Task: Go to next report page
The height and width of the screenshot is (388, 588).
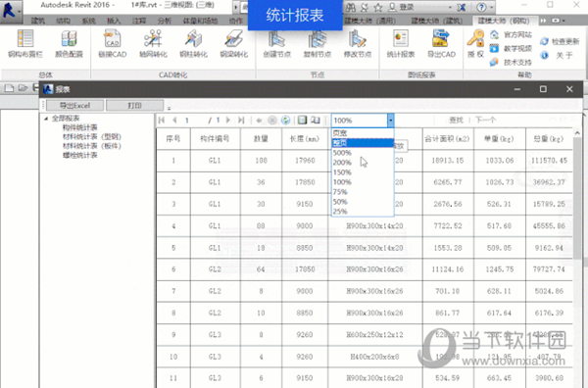Action: [x=228, y=120]
